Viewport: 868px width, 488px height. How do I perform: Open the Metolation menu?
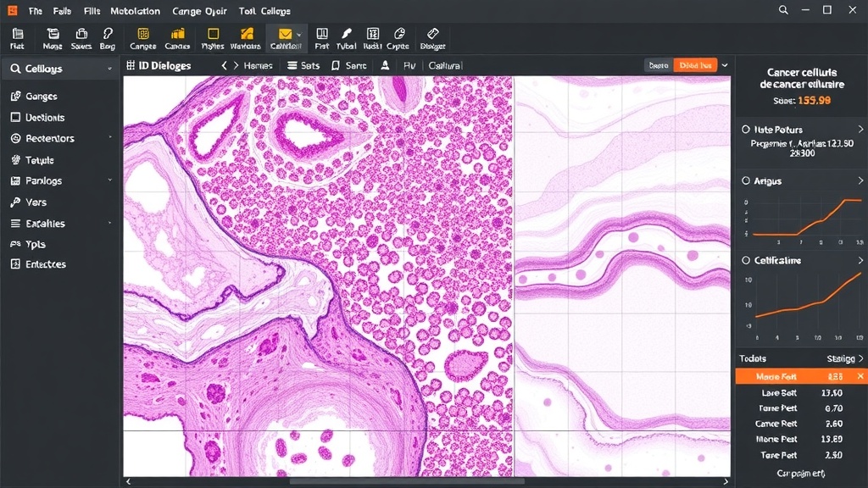click(x=135, y=11)
